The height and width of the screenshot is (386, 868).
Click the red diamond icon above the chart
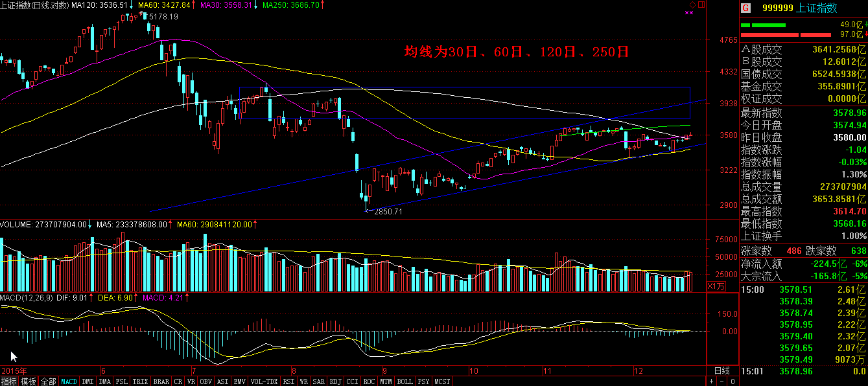692,5
